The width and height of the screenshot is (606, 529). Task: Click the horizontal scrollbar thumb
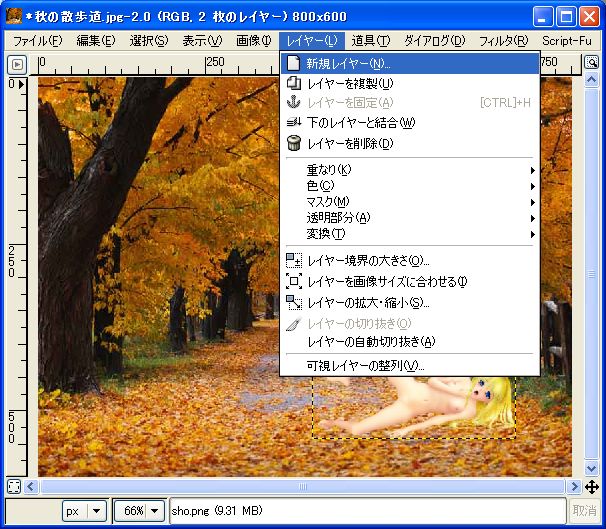point(303,486)
